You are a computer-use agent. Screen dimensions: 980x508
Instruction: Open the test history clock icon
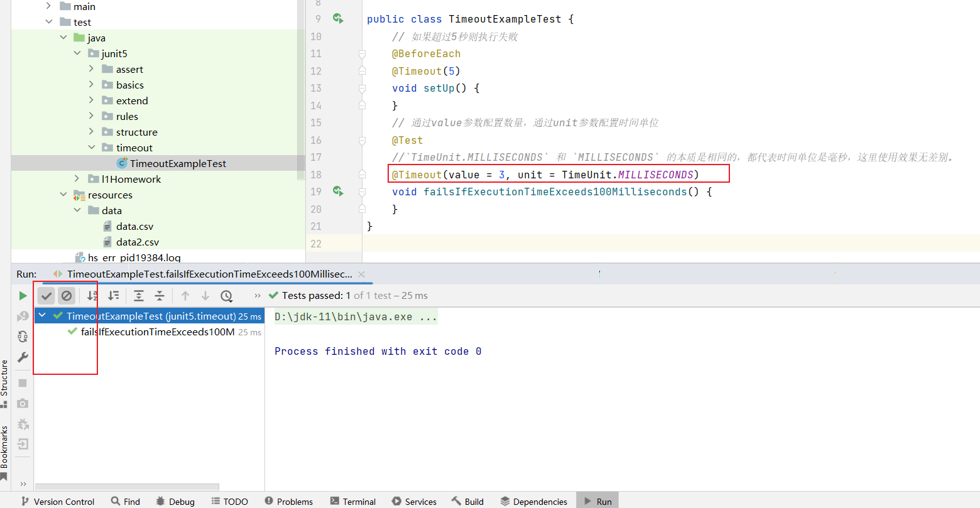pyautogui.click(x=227, y=296)
